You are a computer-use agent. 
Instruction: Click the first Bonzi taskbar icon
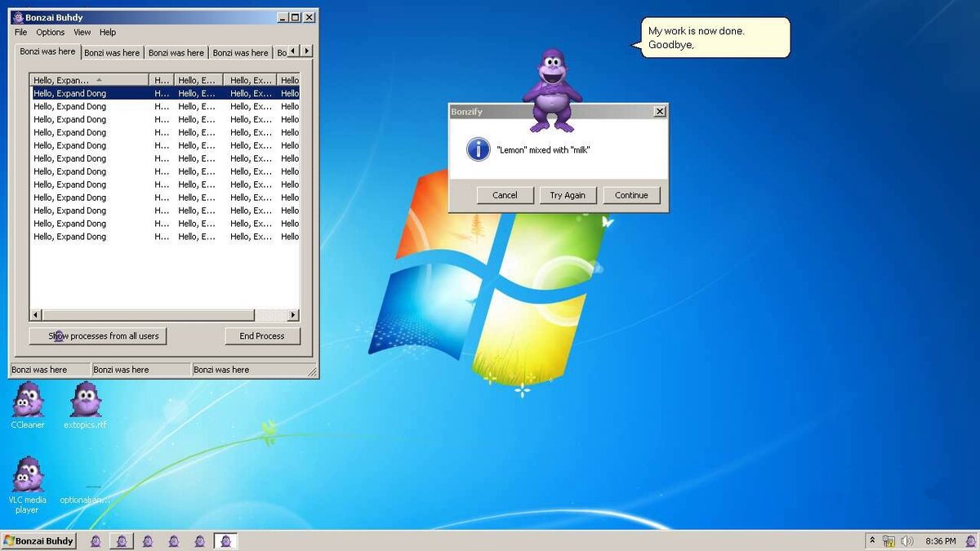point(96,540)
